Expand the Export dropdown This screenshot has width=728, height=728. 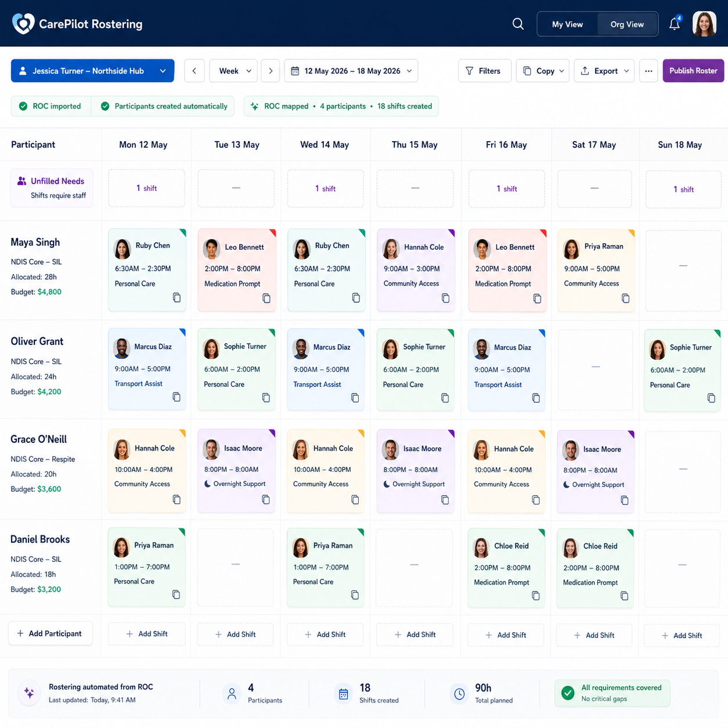click(x=604, y=71)
